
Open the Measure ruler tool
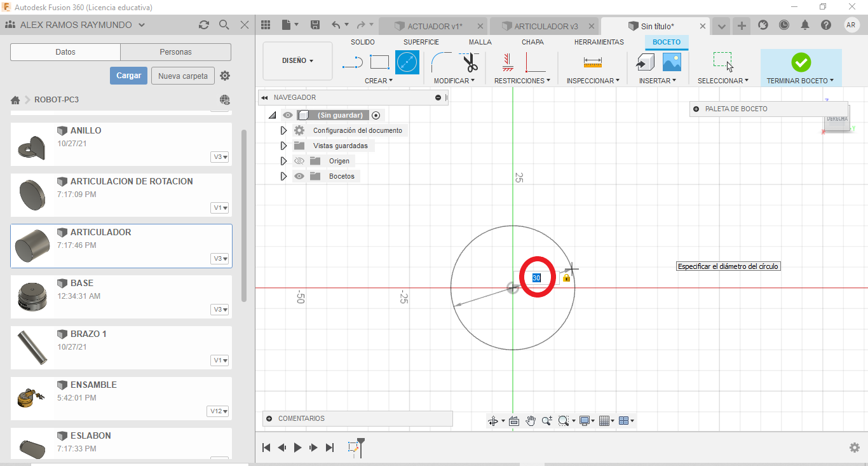pos(592,62)
